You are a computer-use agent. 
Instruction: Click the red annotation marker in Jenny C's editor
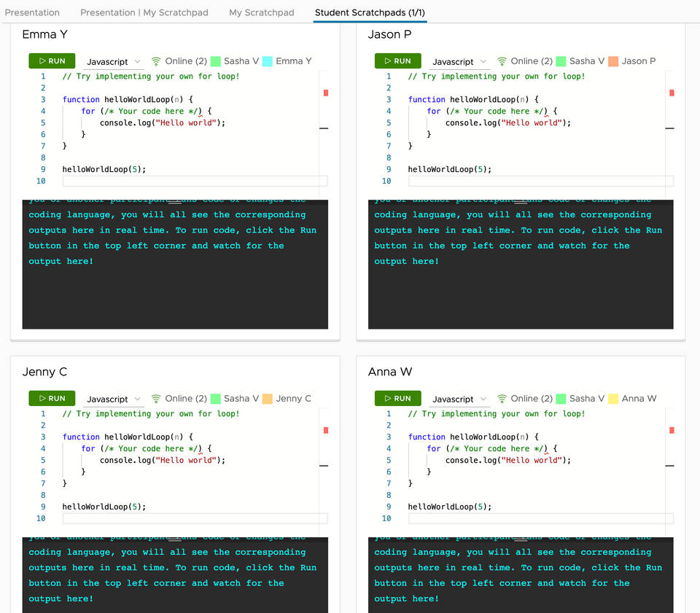pos(325,431)
